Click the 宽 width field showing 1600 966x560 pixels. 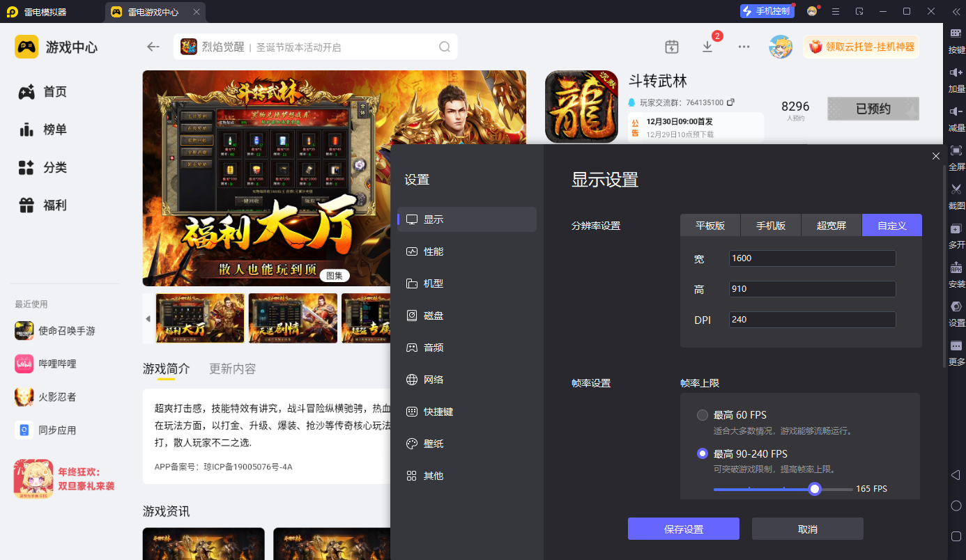[x=812, y=258]
